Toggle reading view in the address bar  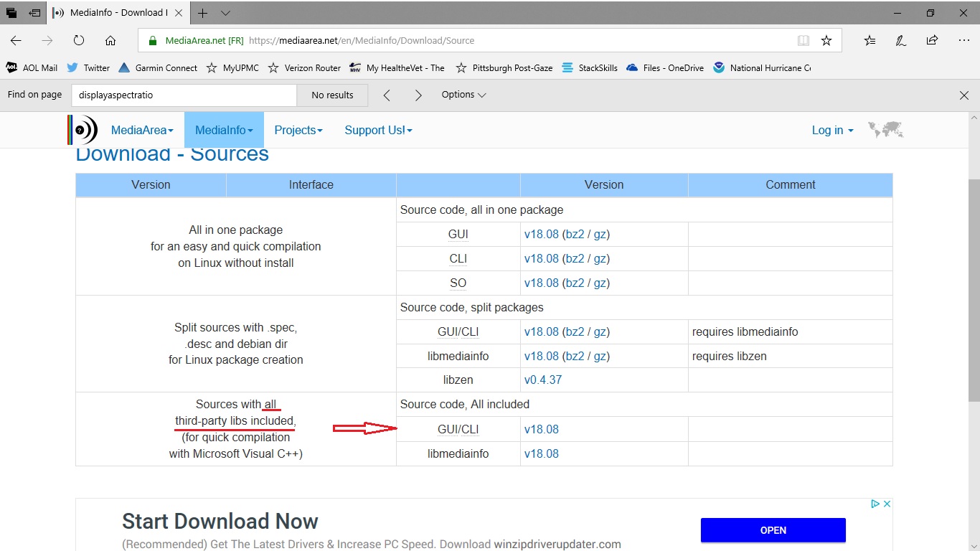pos(803,40)
